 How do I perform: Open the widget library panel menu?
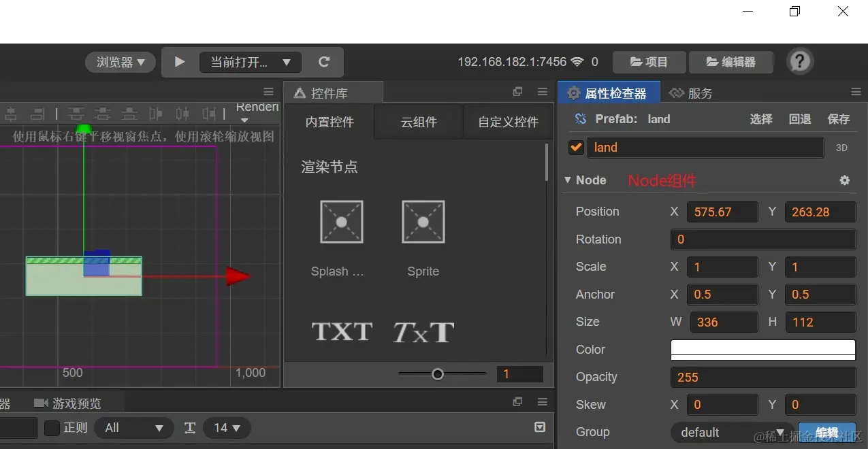(542, 92)
